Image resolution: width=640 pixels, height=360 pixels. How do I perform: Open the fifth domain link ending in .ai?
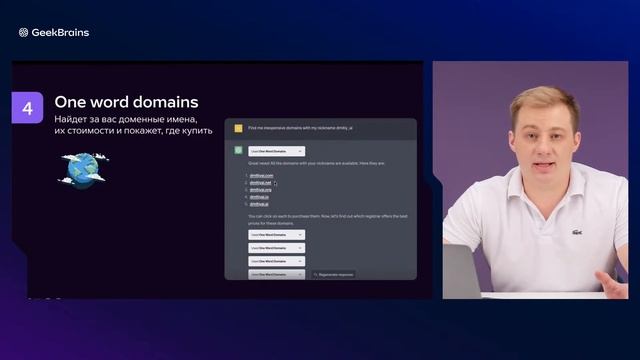259,204
